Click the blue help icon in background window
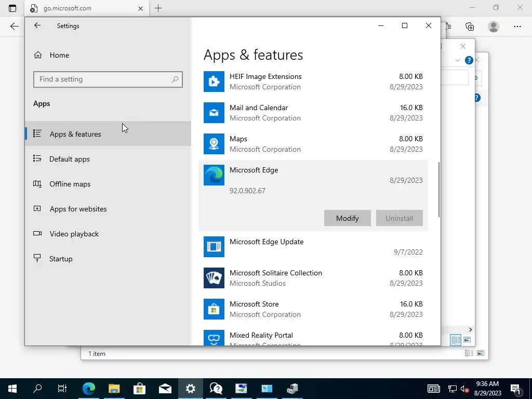Image resolution: width=532 pixels, height=399 pixels. (x=469, y=60)
